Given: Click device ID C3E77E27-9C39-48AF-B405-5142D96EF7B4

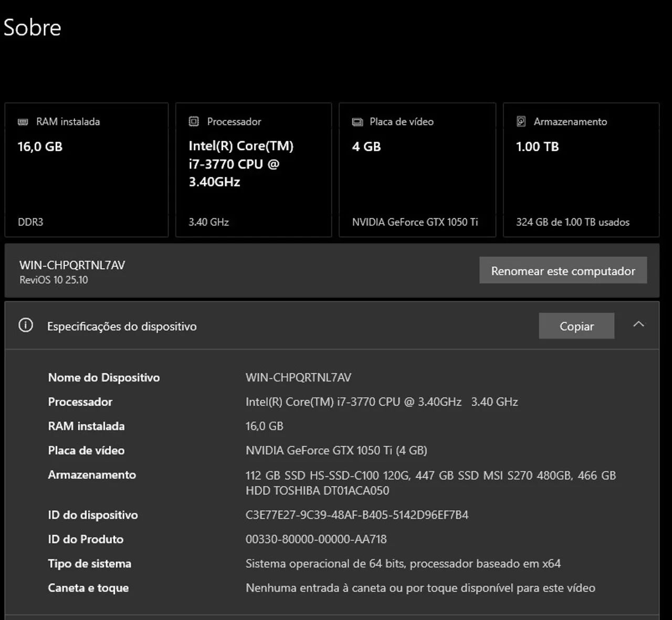Looking at the screenshot, I should [357, 515].
